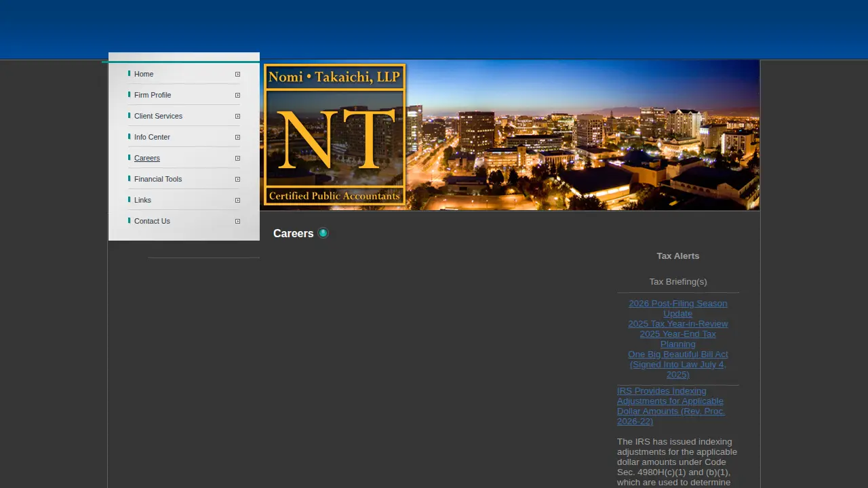868x488 pixels.
Task: Go to Firm Profile page
Action: coord(153,95)
